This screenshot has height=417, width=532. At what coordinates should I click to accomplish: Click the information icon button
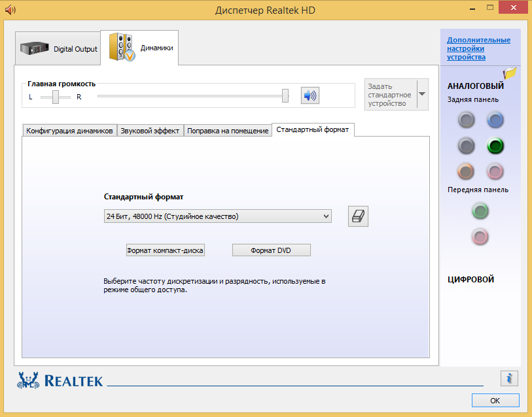click(509, 378)
